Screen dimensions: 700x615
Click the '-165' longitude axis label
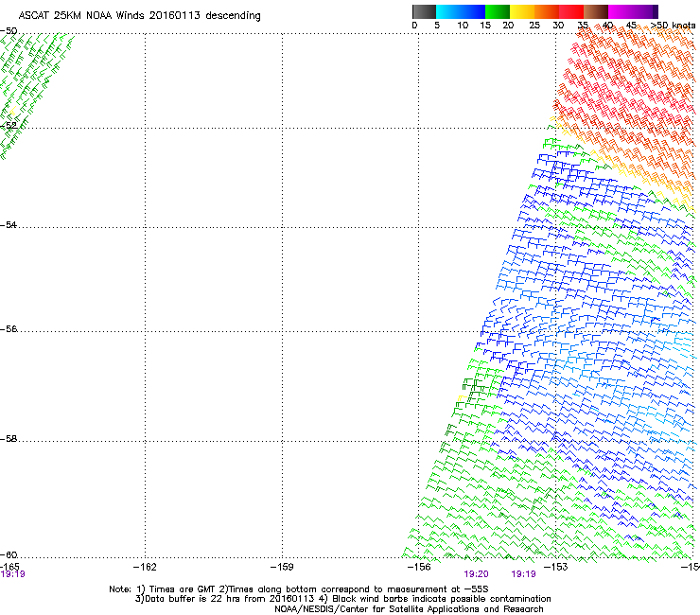tap(9, 567)
